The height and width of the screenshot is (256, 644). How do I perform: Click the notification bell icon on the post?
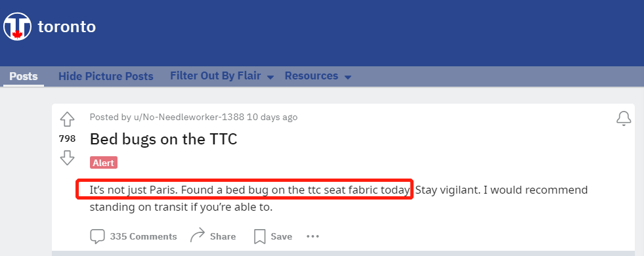624,119
